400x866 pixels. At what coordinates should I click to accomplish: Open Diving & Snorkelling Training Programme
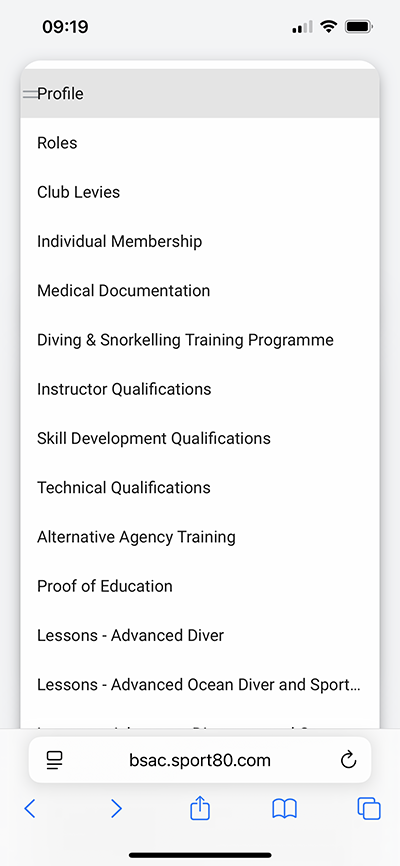(200, 340)
